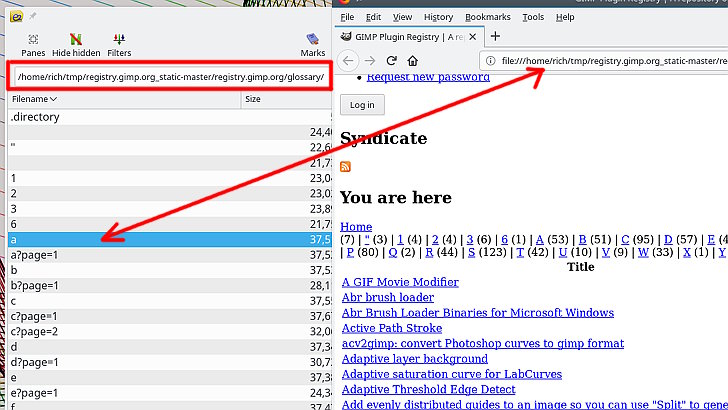
Task: Click the browser address bar
Action: [x=604, y=61]
